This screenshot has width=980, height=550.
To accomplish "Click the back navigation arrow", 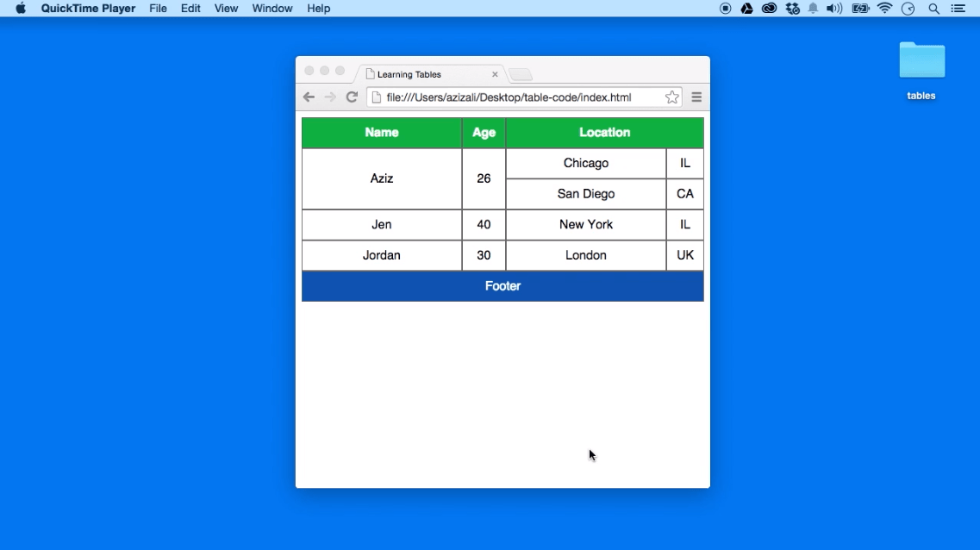I will click(x=309, y=97).
